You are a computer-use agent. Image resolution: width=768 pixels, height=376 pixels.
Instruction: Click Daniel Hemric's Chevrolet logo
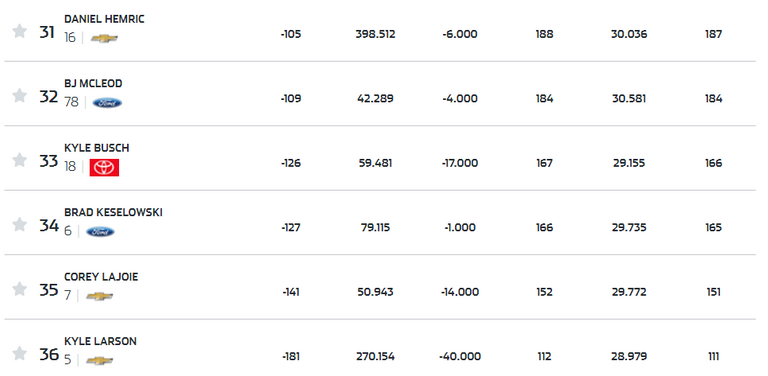[x=104, y=38]
